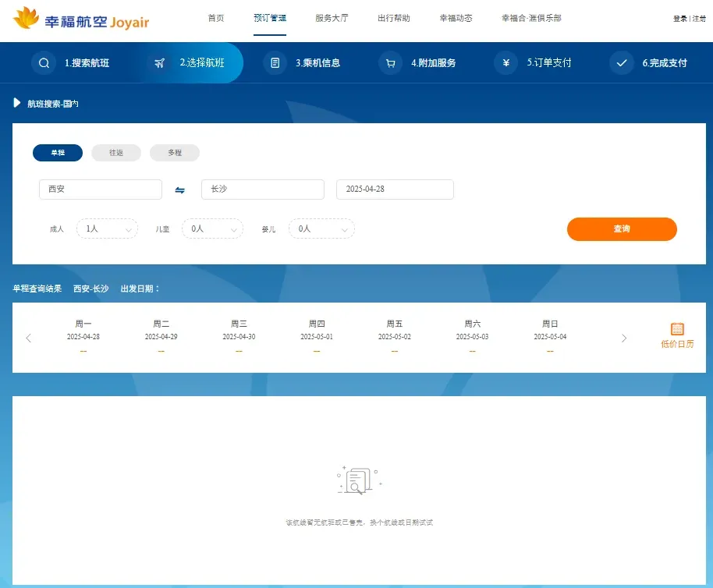Select 周一 2025-04-28 in date strip
The width and height of the screenshot is (713, 588).
tap(83, 337)
